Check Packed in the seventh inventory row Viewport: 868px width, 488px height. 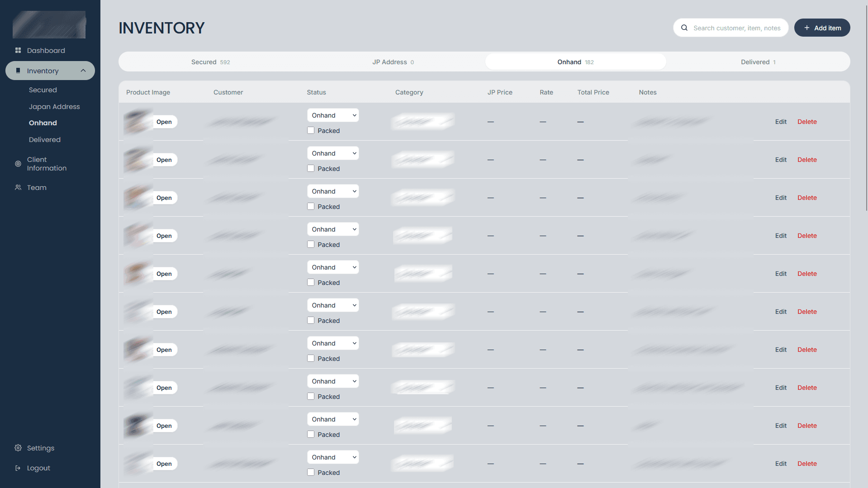point(311,358)
